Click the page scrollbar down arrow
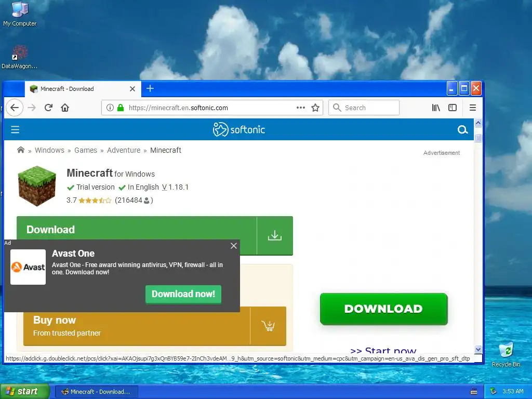The height and width of the screenshot is (399, 532). pos(478,349)
